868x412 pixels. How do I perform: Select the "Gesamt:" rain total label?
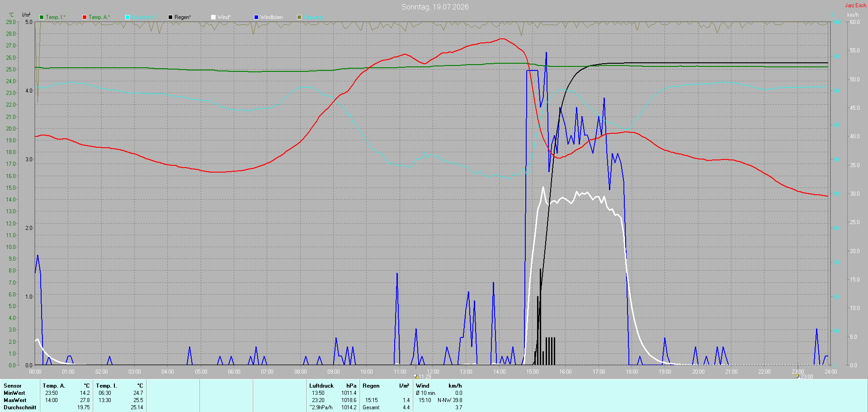pyautogui.click(x=372, y=407)
